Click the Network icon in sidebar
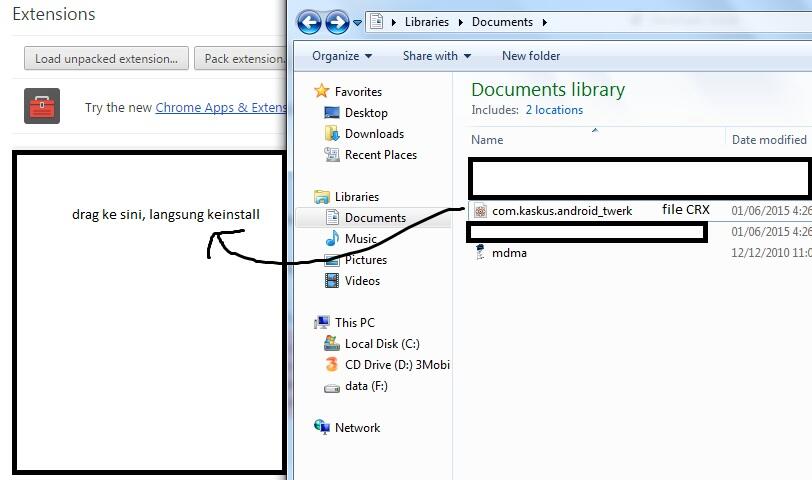The width and height of the screenshot is (812, 480). (322, 427)
